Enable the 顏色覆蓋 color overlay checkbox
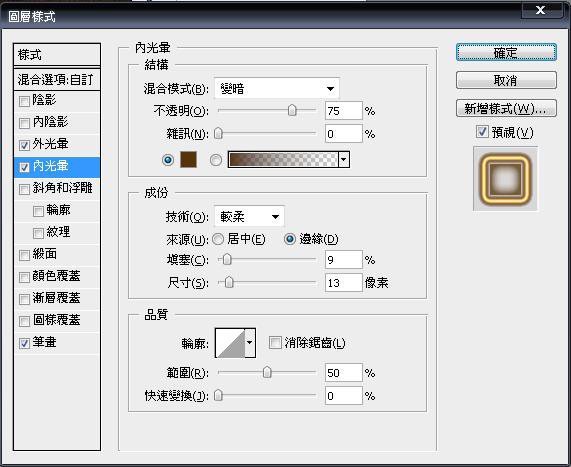 [x=24, y=277]
